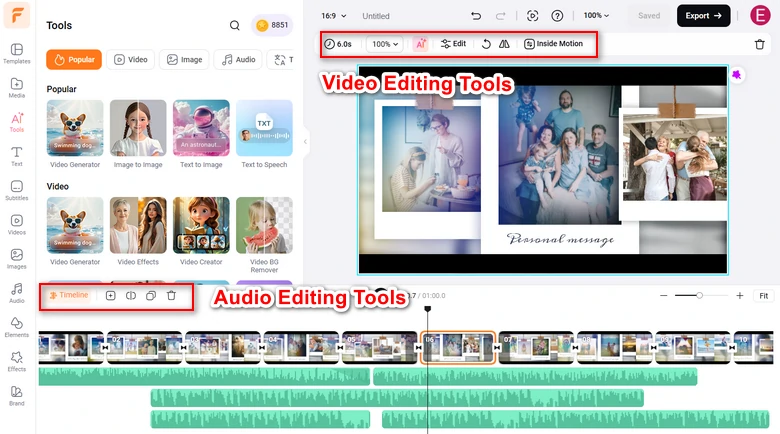Click the playhead marker on timeline
The height and width of the screenshot is (434, 780).
click(x=427, y=309)
